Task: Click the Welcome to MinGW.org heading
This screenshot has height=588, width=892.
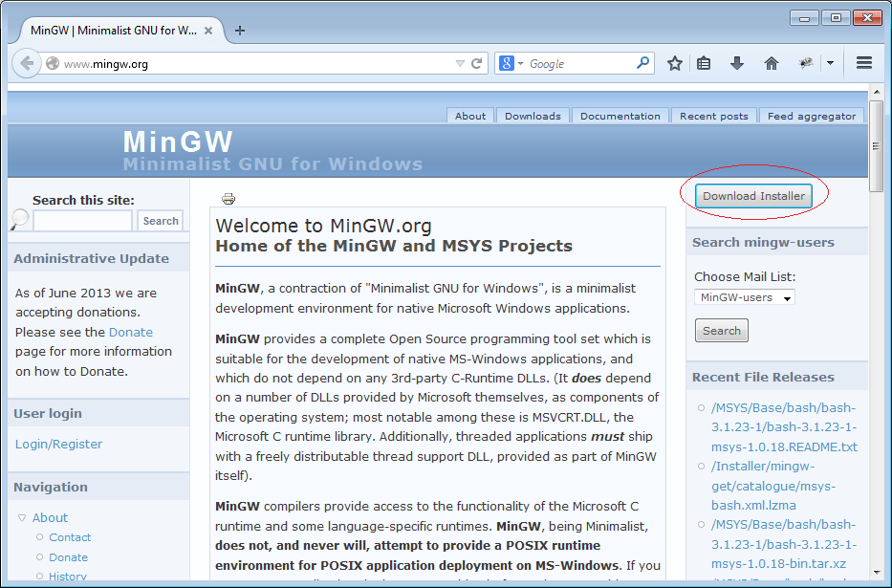Action: pos(323,226)
